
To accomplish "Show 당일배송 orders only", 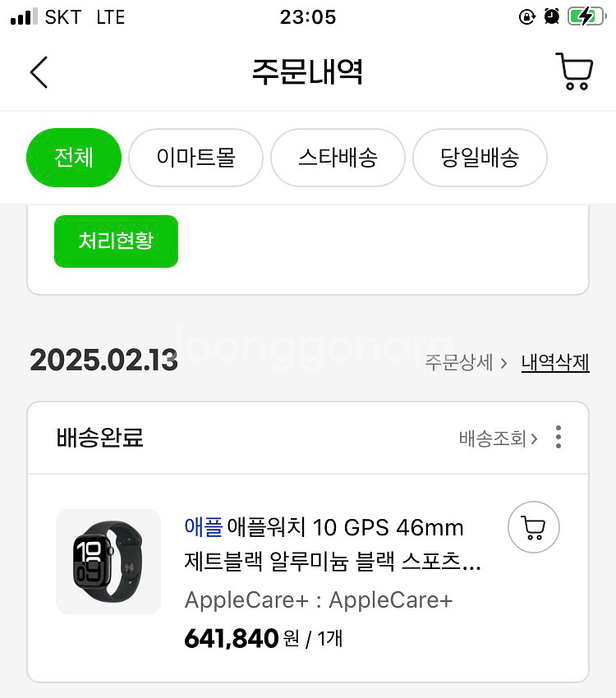I will [480, 158].
